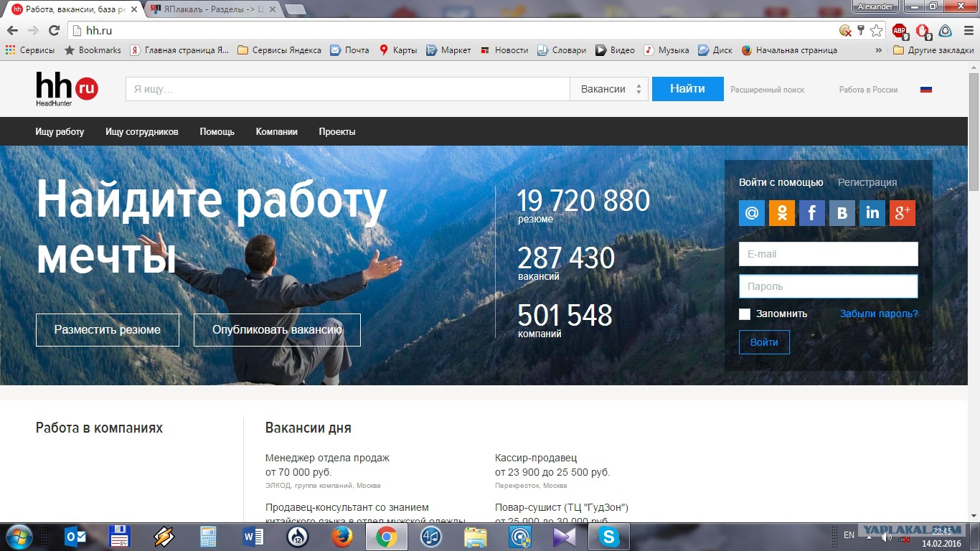Click the Mail.ru @ login icon
The height and width of the screenshot is (551, 980).
pyautogui.click(x=752, y=213)
